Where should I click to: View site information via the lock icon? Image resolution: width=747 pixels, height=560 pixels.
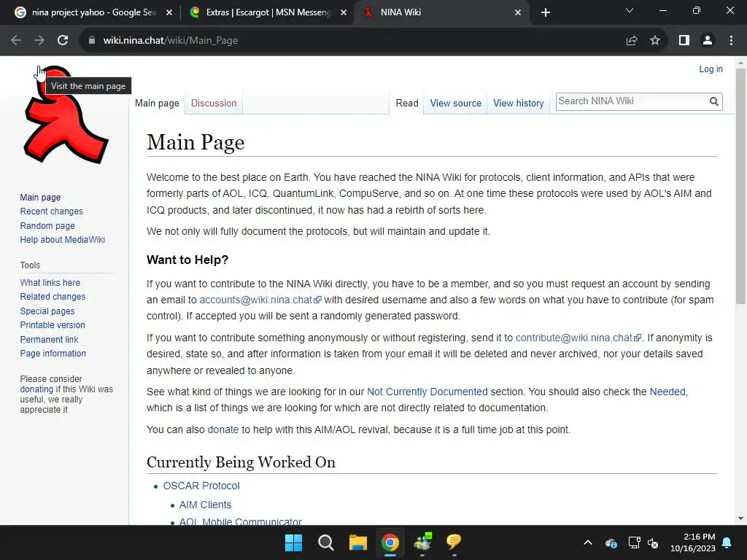[x=92, y=41]
